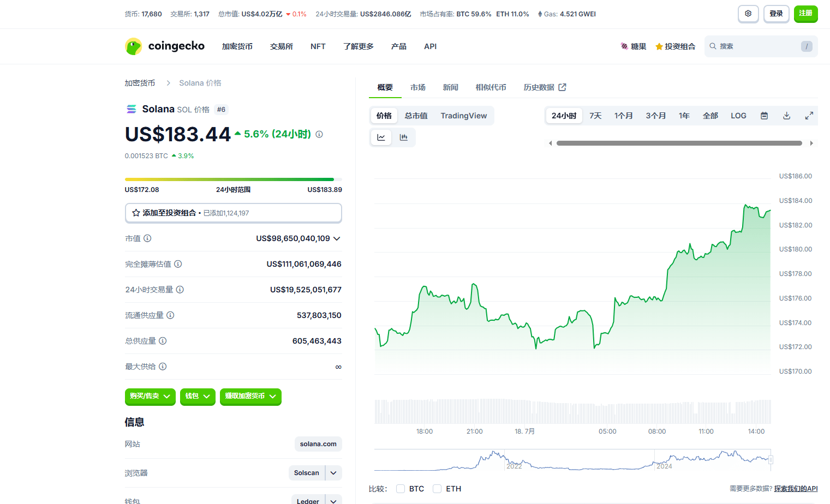Open the settings gear icon in top bar
This screenshot has width=830, height=504.
(x=748, y=14)
